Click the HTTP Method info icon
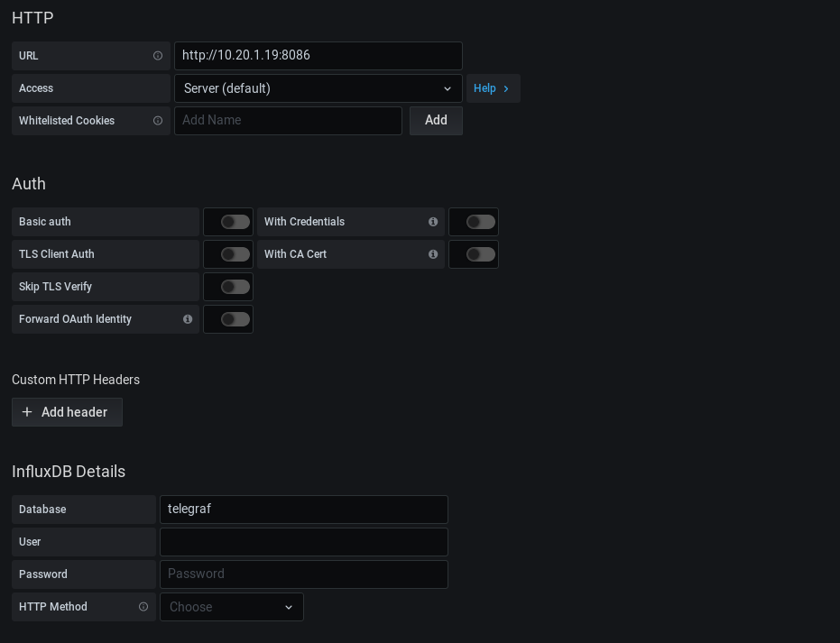840x643 pixels. [x=143, y=607]
